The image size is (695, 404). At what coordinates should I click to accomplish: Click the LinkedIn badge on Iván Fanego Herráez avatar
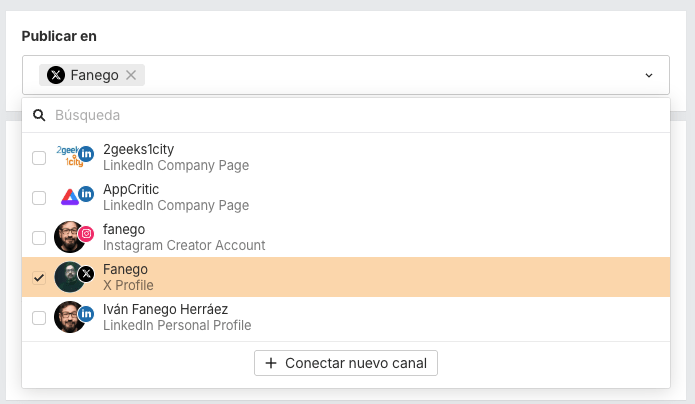[x=86, y=313]
